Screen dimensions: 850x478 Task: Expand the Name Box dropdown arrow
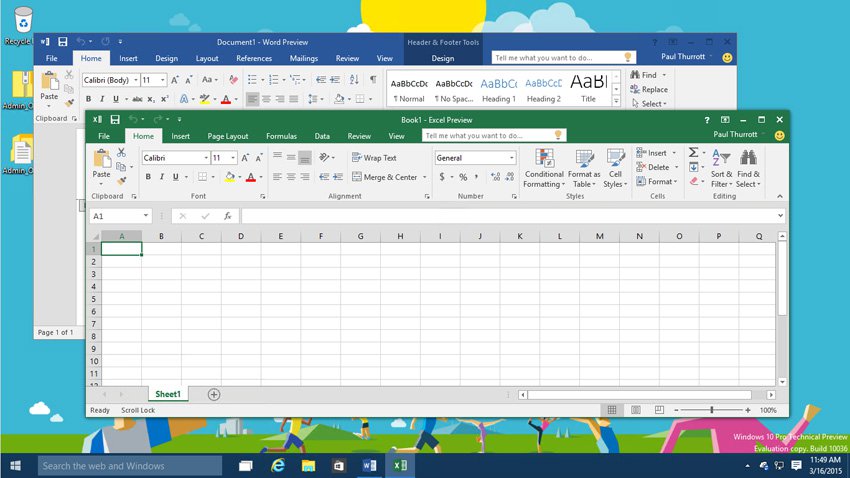click(x=145, y=216)
